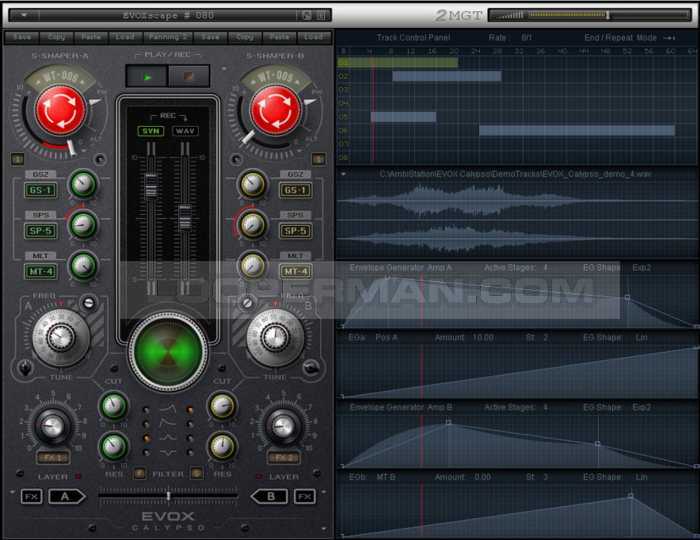
Task: Click the End/Repeat Mode arrow icon
Action: (x=669, y=38)
